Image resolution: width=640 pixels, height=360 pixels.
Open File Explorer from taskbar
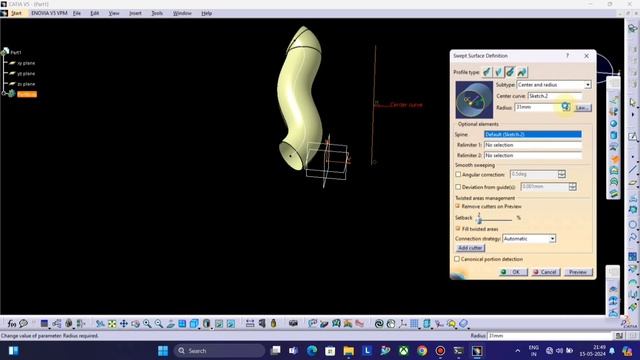(349, 351)
